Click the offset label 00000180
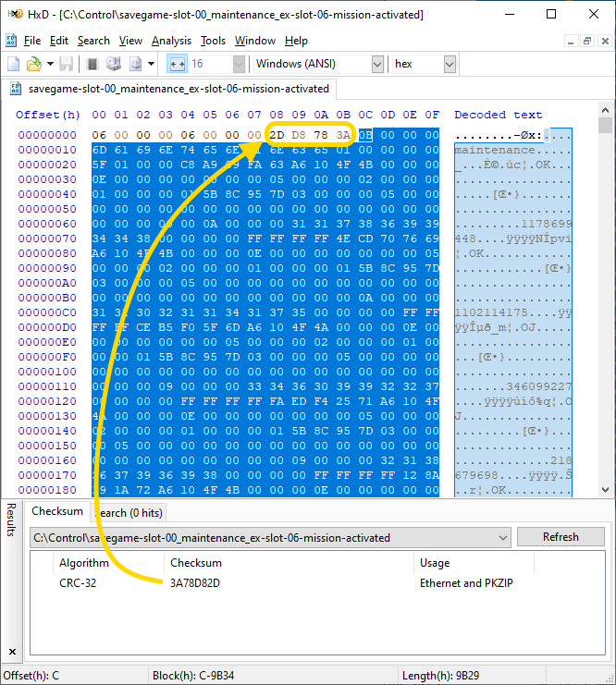 click(x=47, y=490)
